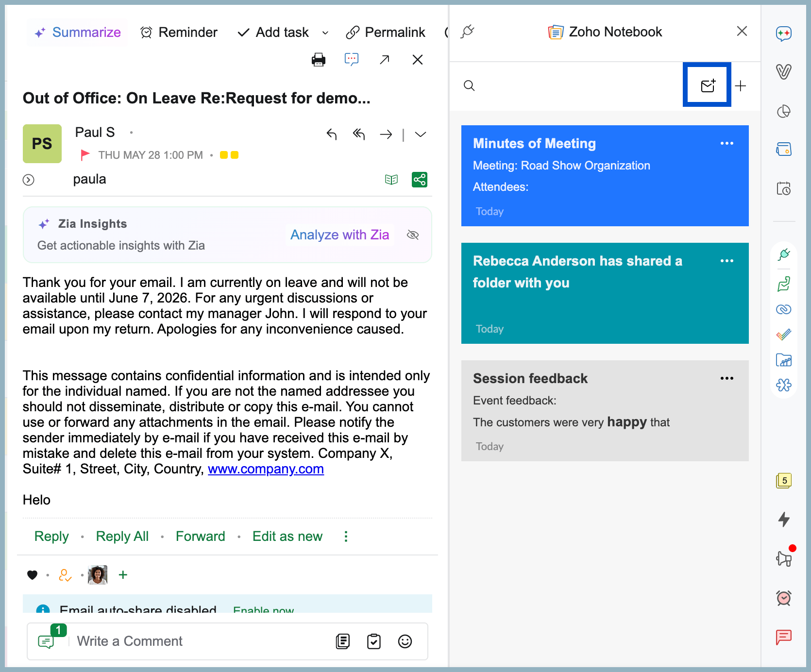This screenshot has height=672, width=811.
Task: Click Add task option
Action: click(x=273, y=33)
